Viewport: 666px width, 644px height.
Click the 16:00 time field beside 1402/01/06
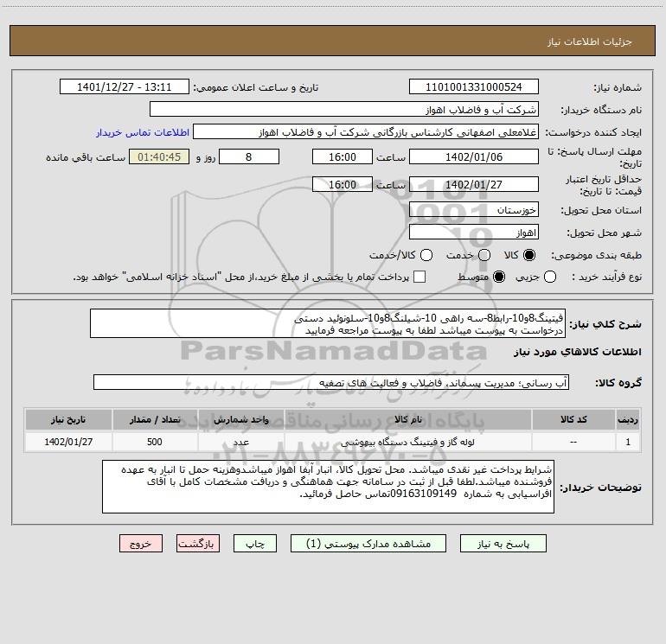[x=343, y=156]
